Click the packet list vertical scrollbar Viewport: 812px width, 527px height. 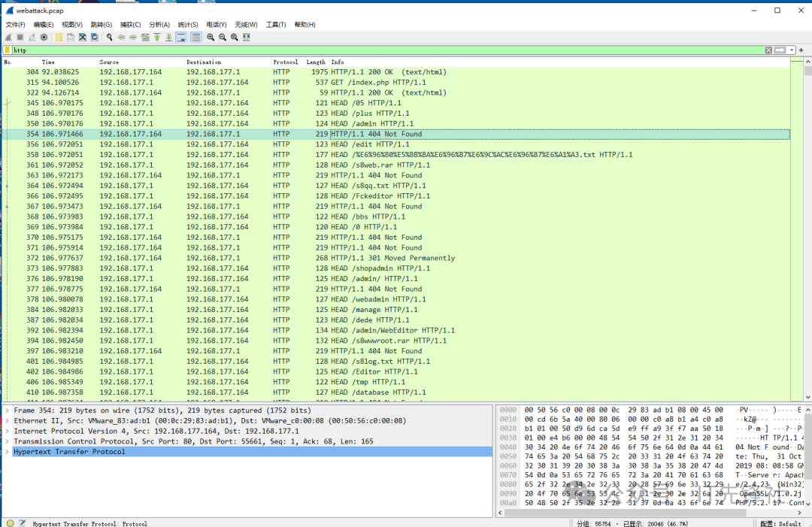coord(807,226)
